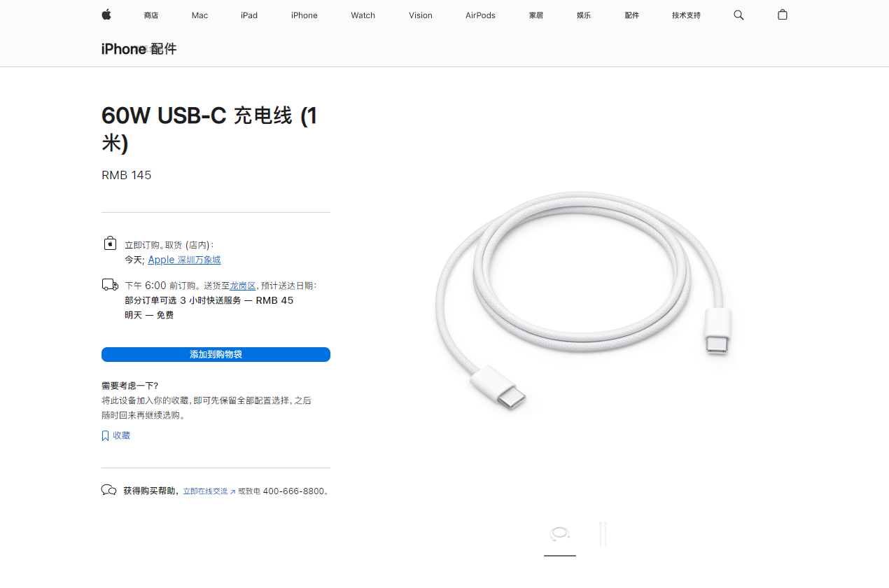Select the coiled cable thumbnail
This screenshot has height=588, width=889.
[x=560, y=535]
